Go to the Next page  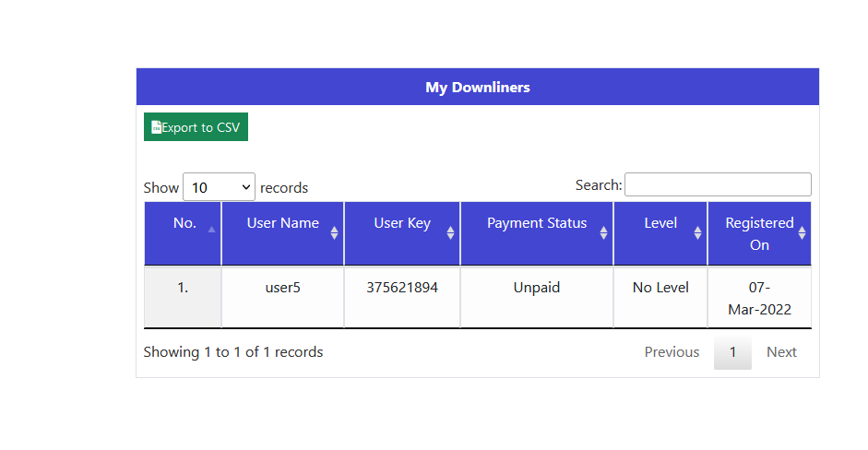[x=781, y=352]
